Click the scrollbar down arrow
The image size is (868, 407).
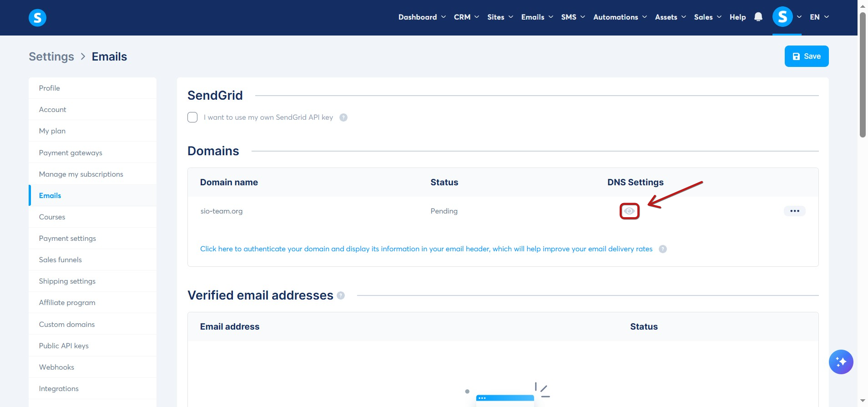click(863, 401)
